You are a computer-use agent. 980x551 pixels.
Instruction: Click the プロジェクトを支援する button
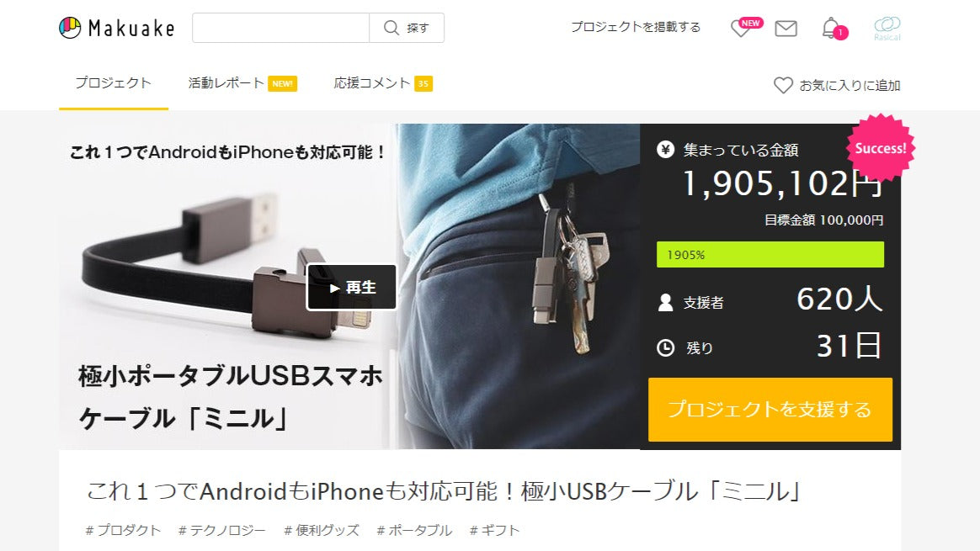click(770, 409)
